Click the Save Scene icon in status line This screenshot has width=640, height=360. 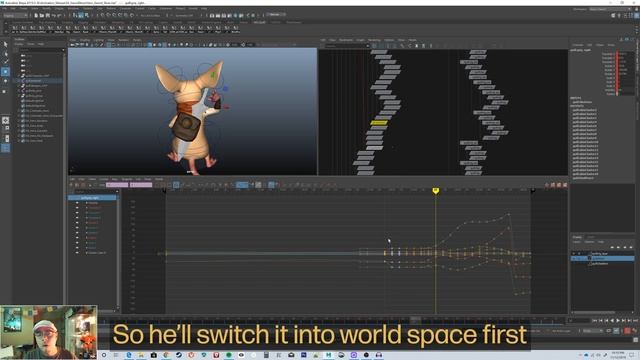[47, 16]
